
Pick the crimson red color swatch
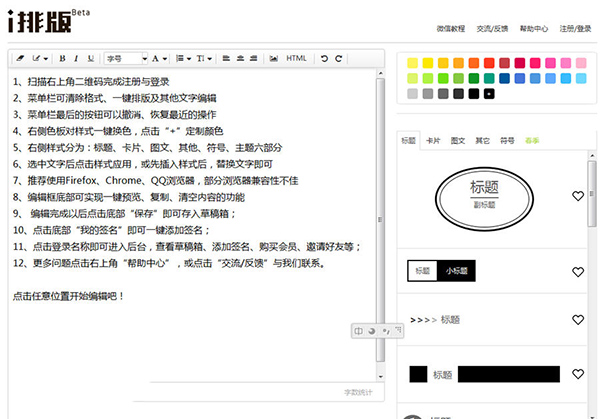tap(520, 63)
